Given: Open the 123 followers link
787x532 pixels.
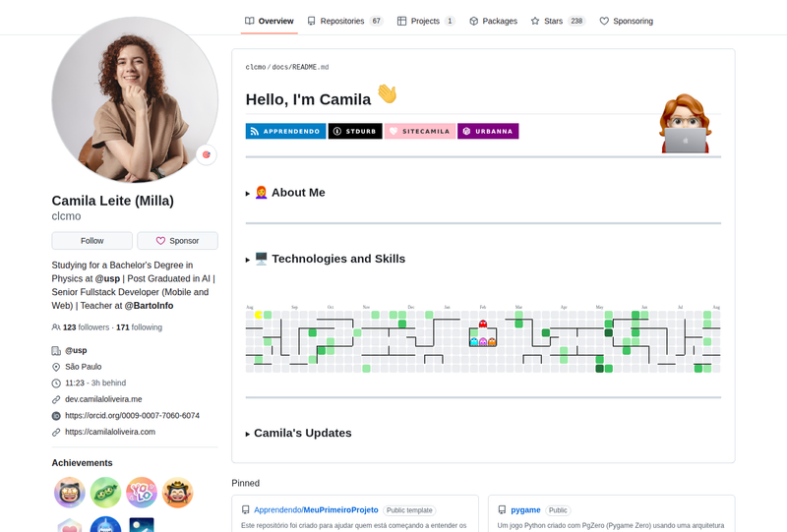Looking at the screenshot, I should click(x=81, y=327).
